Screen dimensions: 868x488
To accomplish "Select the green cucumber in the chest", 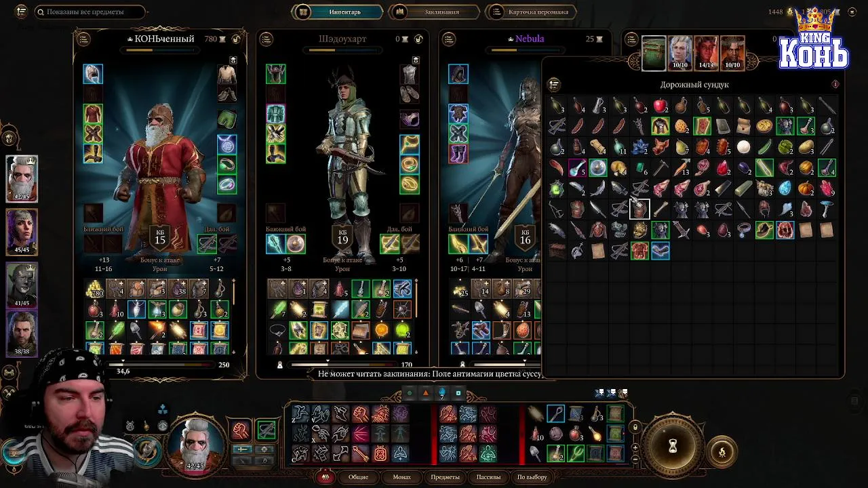I will [x=764, y=147].
